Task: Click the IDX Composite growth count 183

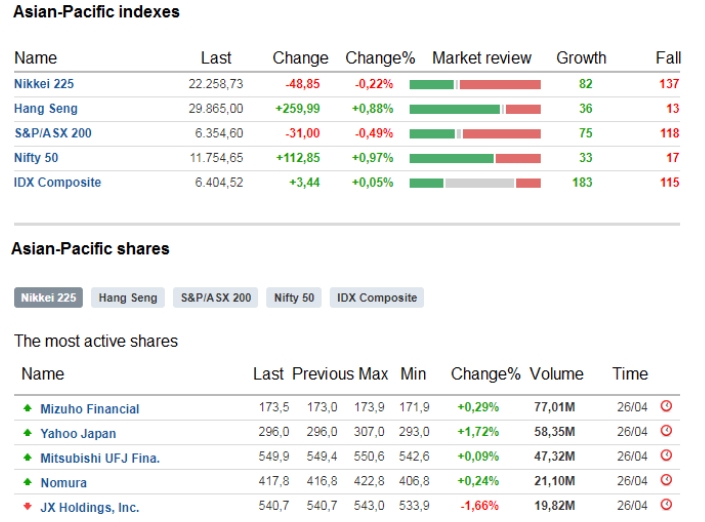Action: click(x=582, y=183)
